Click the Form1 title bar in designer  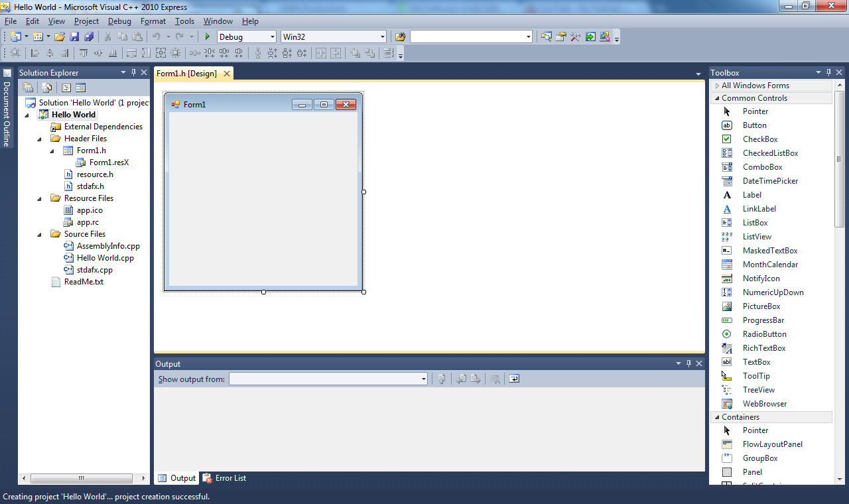point(263,104)
